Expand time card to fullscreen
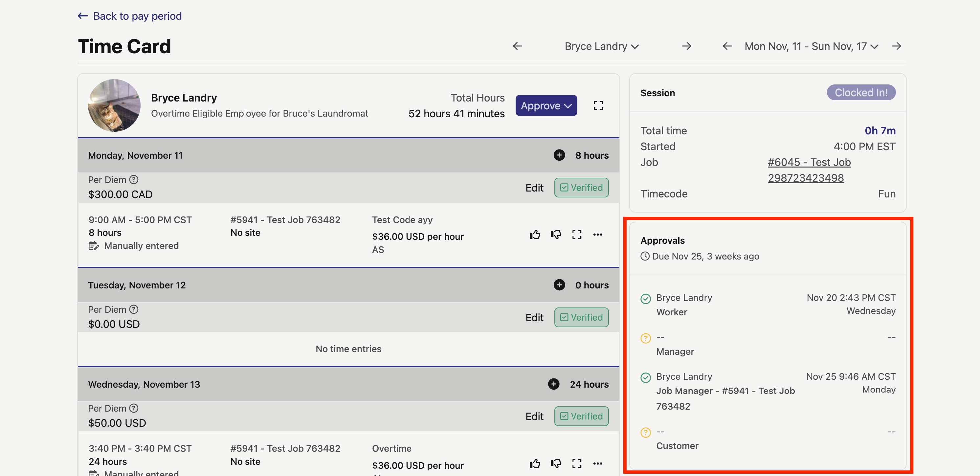980x476 pixels. click(x=598, y=105)
